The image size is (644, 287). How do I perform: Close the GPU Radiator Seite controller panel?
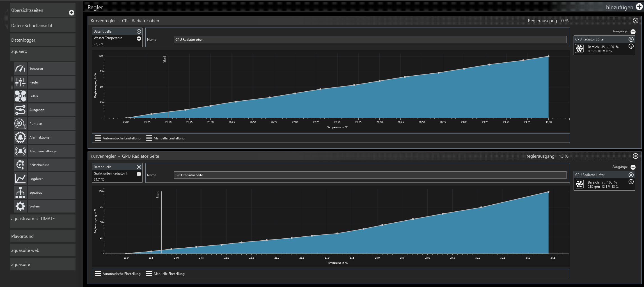636,156
